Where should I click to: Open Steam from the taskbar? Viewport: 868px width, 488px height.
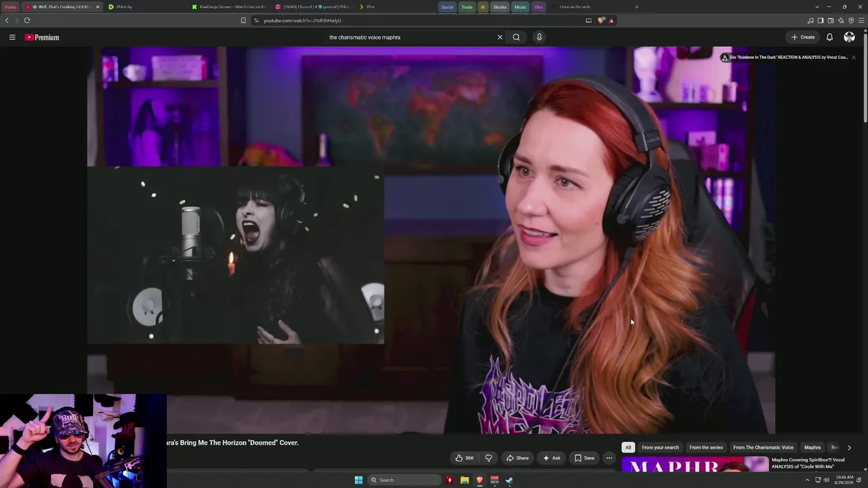tap(509, 480)
